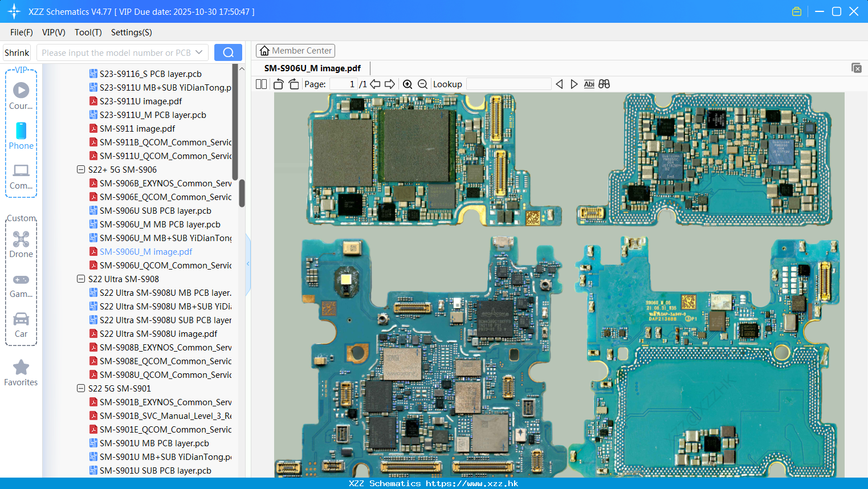Open Member Center
The width and height of the screenshot is (868, 489).
point(295,51)
